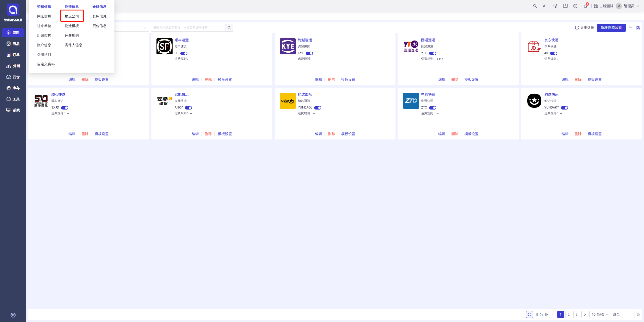Select 寄件人信息 menu item
The width and height of the screenshot is (644, 322).
73,45
